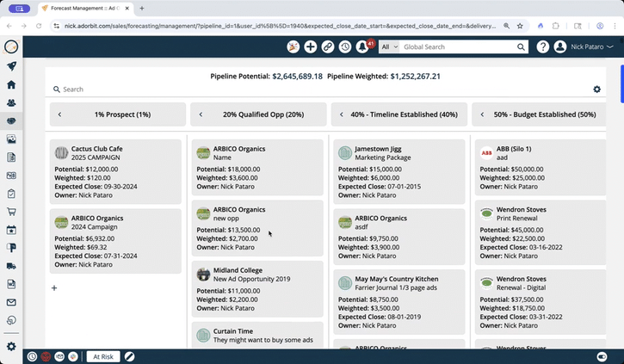Open the ARBICO Organics new opp card

[x=257, y=228]
